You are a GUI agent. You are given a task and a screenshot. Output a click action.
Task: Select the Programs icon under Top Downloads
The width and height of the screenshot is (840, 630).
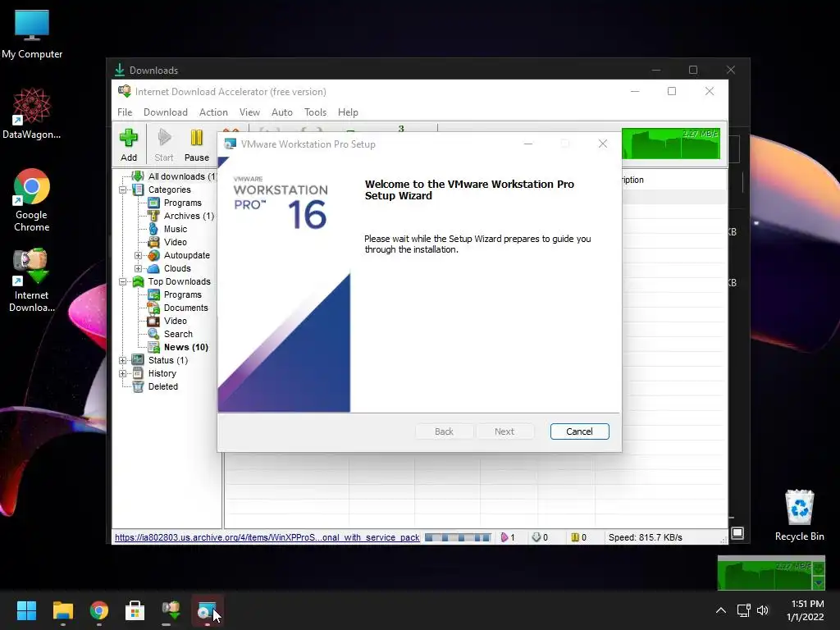(153, 294)
